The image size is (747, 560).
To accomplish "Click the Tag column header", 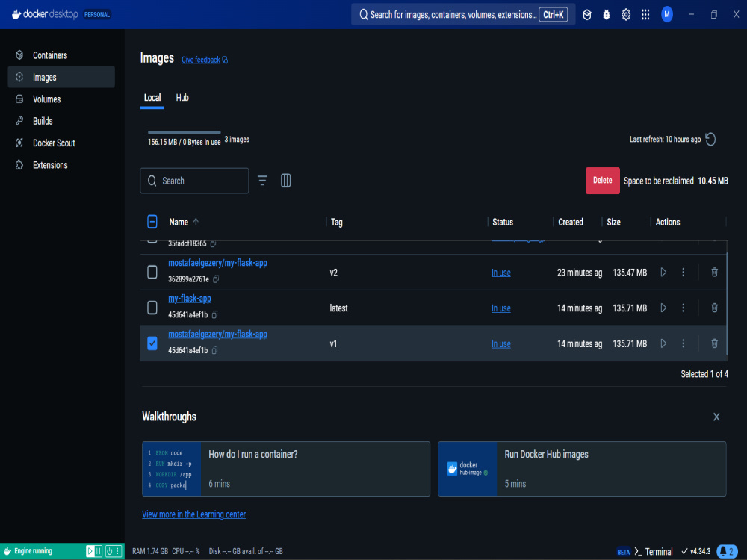I will click(336, 222).
